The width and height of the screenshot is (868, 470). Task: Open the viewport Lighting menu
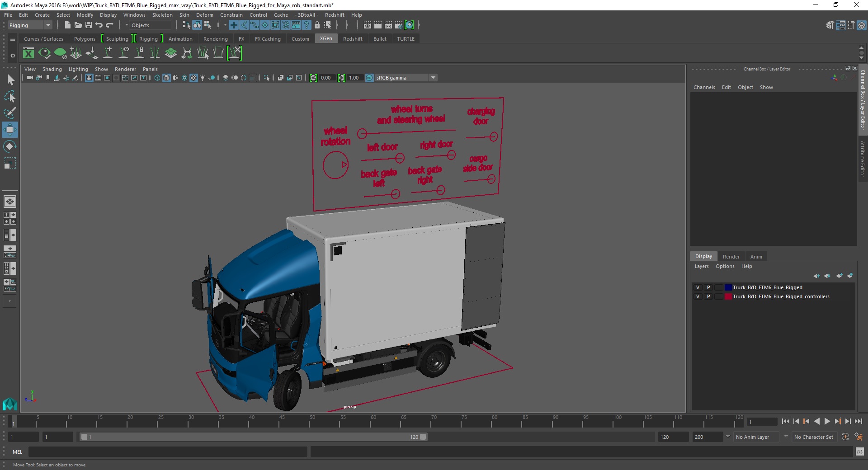tap(78, 69)
